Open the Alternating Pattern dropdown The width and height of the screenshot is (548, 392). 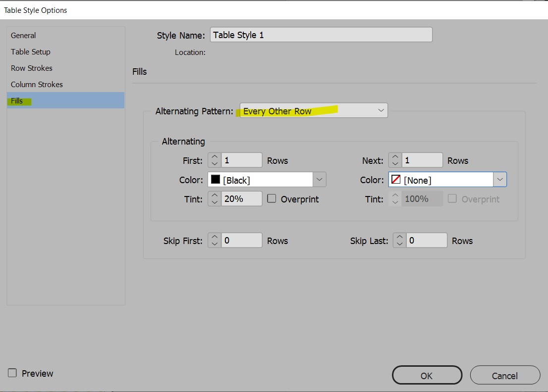313,111
